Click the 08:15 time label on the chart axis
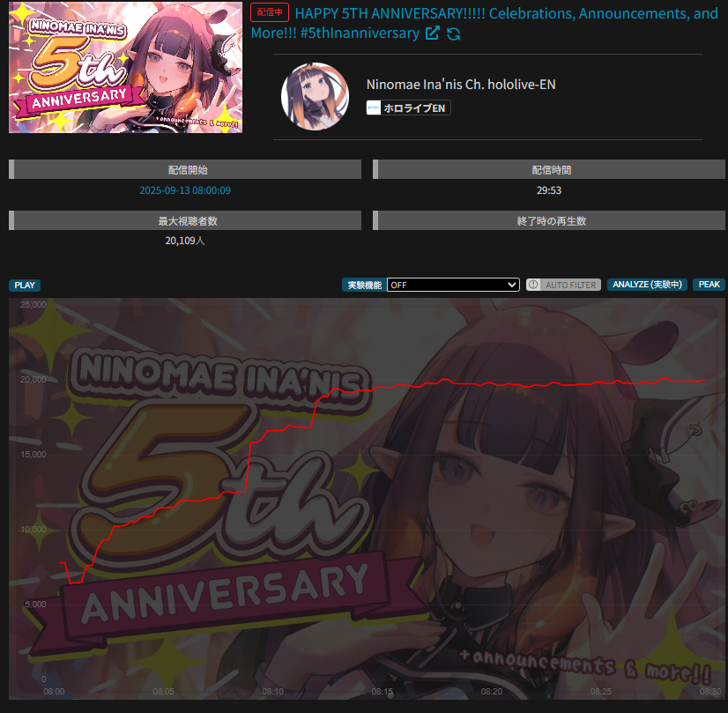728x713 pixels. (383, 692)
